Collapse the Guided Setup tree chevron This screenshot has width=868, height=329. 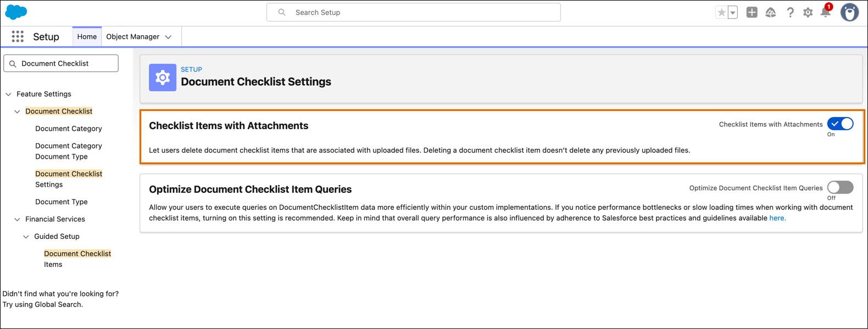(26, 237)
